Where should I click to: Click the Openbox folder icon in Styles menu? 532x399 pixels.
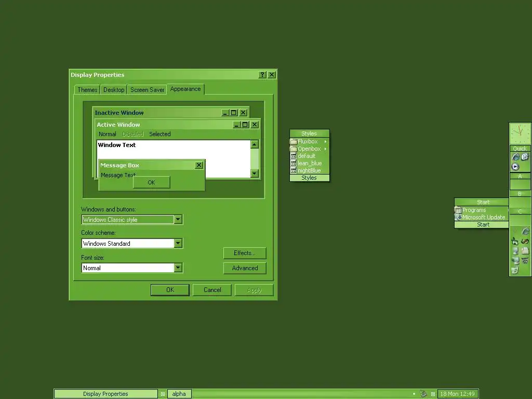click(294, 149)
